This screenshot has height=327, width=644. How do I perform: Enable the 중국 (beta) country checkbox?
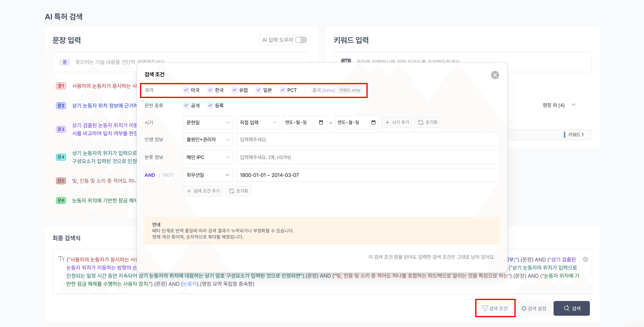click(307, 90)
